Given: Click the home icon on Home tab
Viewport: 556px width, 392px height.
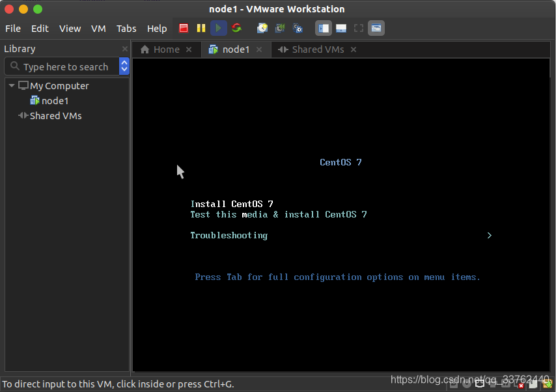Looking at the screenshot, I should 145,49.
